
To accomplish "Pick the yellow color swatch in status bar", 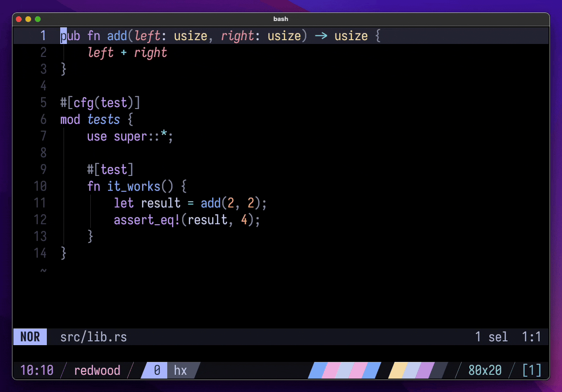I will 398,370.
